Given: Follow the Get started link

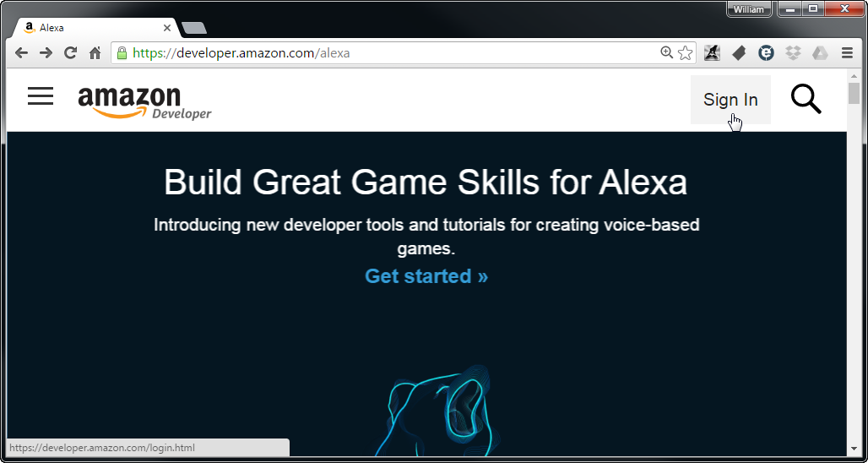Looking at the screenshot, I should (x=426, y=275).
